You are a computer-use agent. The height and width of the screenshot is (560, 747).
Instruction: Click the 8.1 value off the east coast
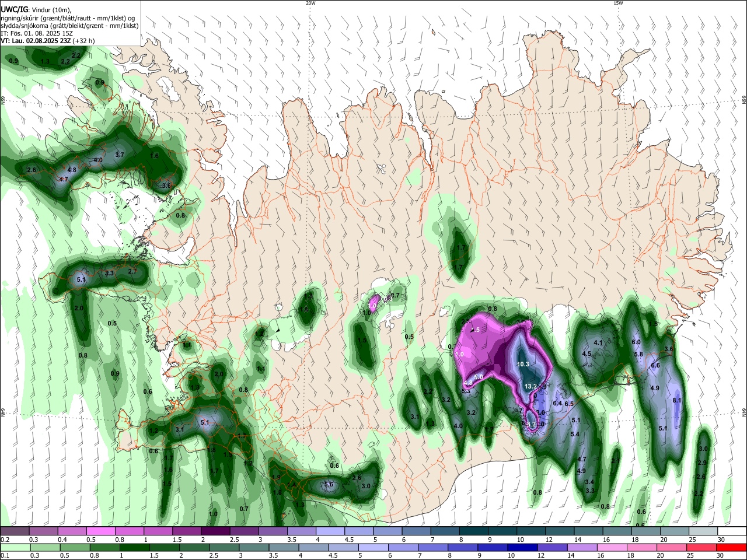(677, 400)
